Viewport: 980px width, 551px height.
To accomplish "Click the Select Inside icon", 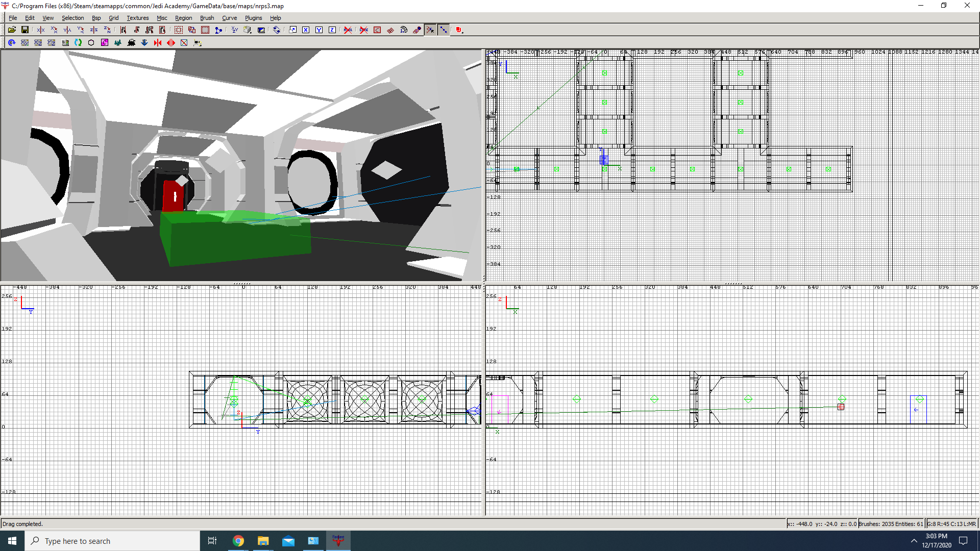I will pyautogui.click(x=162, y=30).
